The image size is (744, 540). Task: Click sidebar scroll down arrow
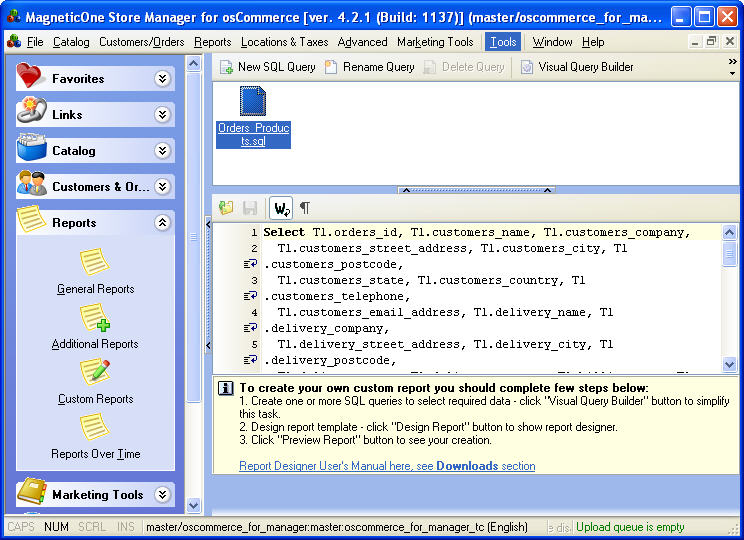(194, 505)
